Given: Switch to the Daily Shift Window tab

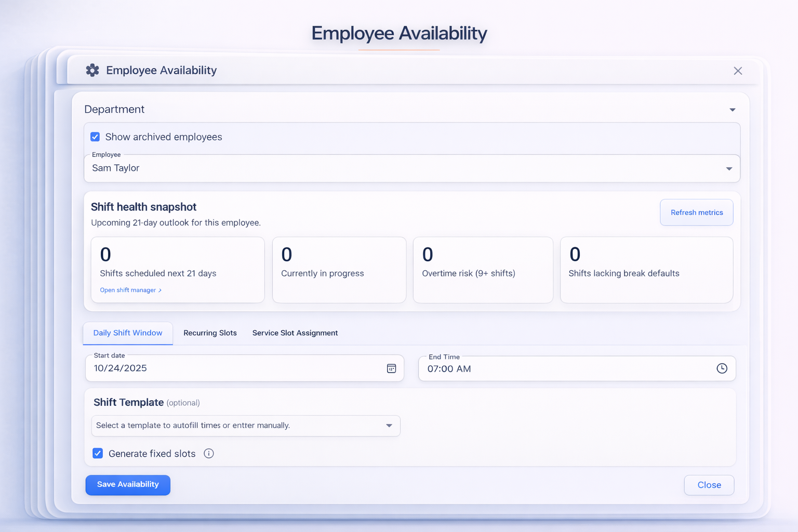Looking at the screenshot, I should pos(128,333).
